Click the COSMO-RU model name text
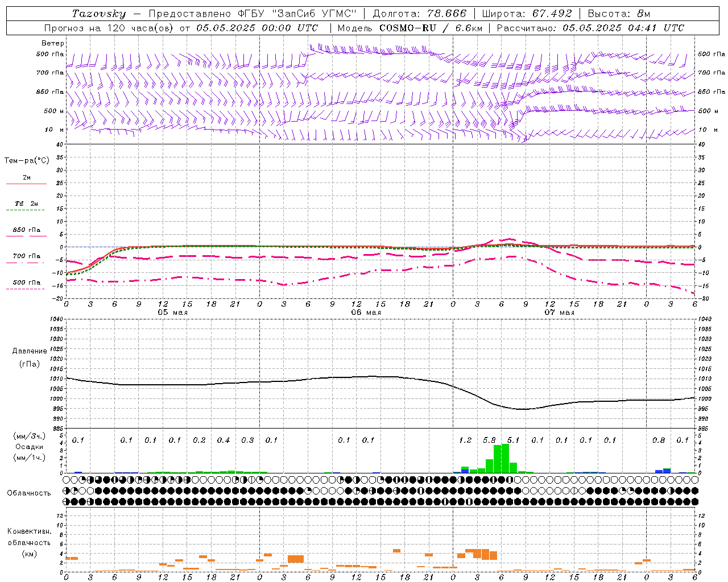The image size is (728, 582). 407,28
